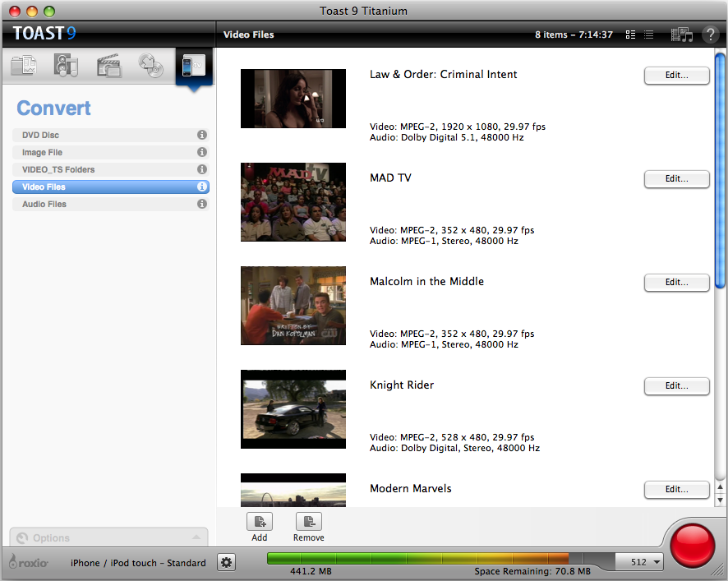The width and height of the screenshot is (728, 581).
Task: Select Malcolm in the Middle thumbnail
Action: [x=293, y=306]
